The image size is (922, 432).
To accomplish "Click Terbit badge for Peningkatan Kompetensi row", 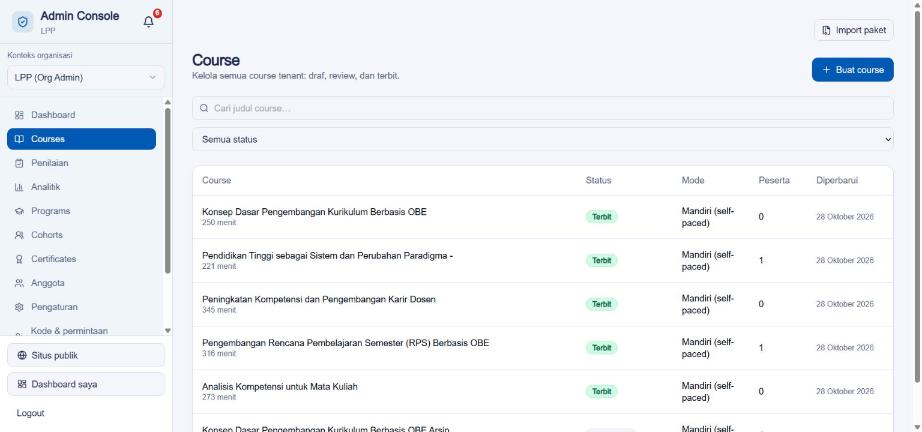I will [602, 304].
